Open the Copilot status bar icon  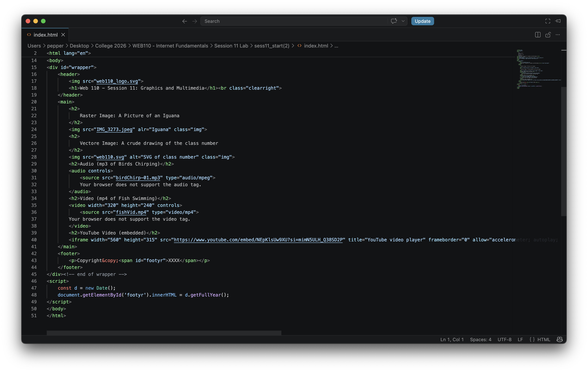[559, 340]
